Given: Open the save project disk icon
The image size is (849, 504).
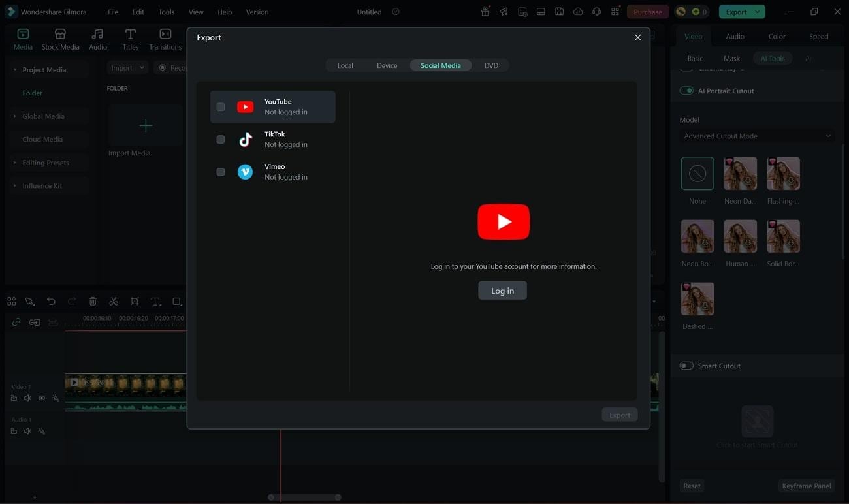Looking at the screenshot, I should 559,12.
